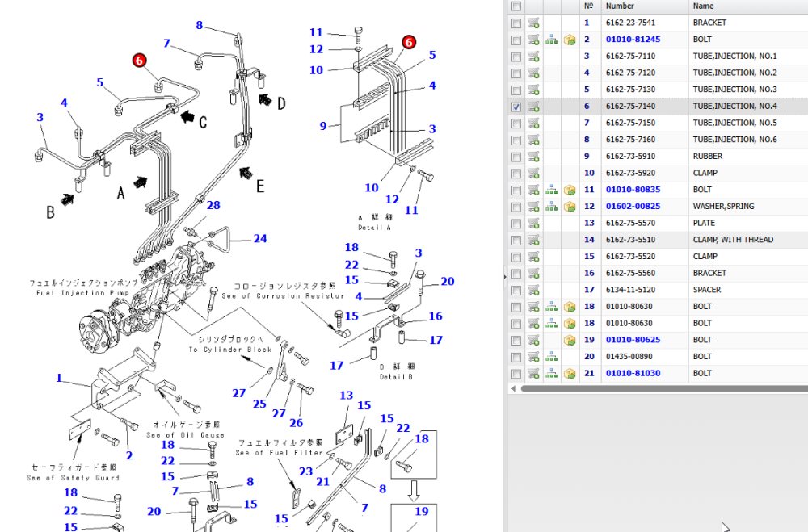Viewport: 808px width, 532px height.
Task: Tick the checkbox for CLAMP 6162-73-5520
Action: (516, 257)
